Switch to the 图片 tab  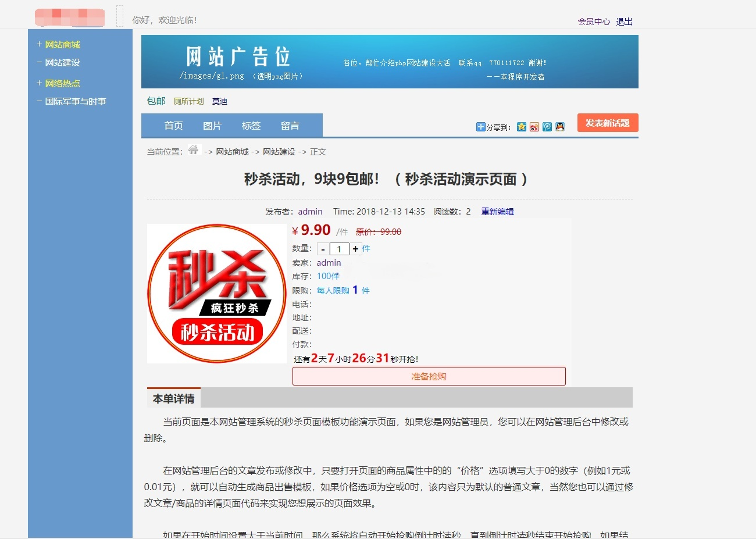pyautogui.click(x=212, y=126)
